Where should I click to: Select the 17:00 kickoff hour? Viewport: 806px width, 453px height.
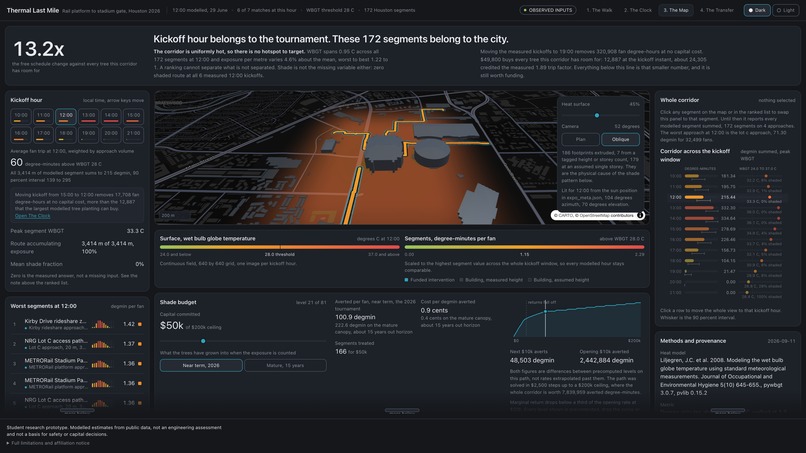pos(43,135)
